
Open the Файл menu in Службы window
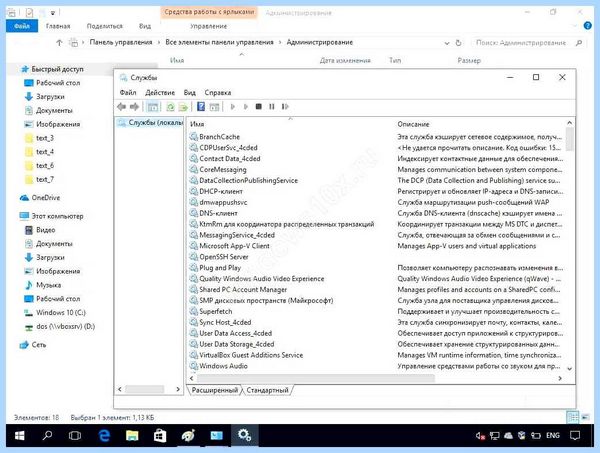coord(128,93)
